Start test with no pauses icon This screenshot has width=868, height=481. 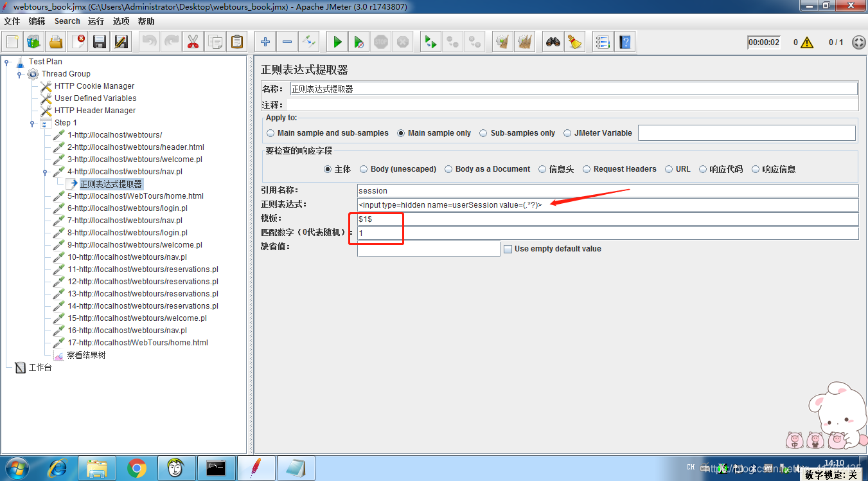point(359,42)
